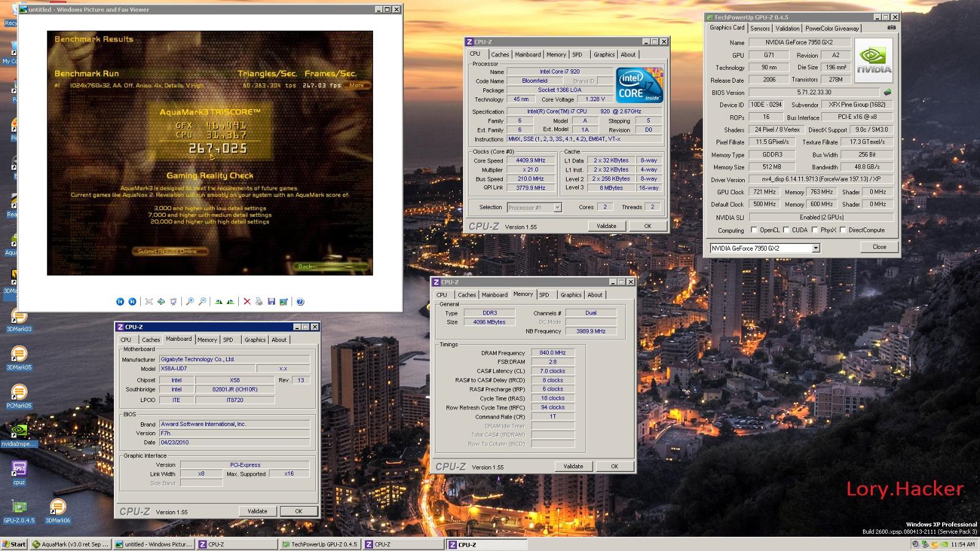Open SPD tab in CPU-Z memory window
This screenshot has width=980, height=551.
click(544, 295)
